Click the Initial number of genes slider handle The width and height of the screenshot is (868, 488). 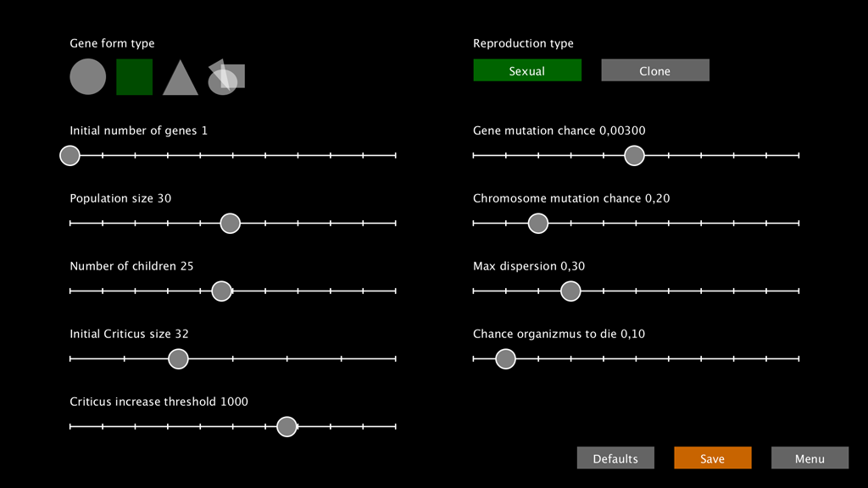pyautogui.click(x=70, y=156)
